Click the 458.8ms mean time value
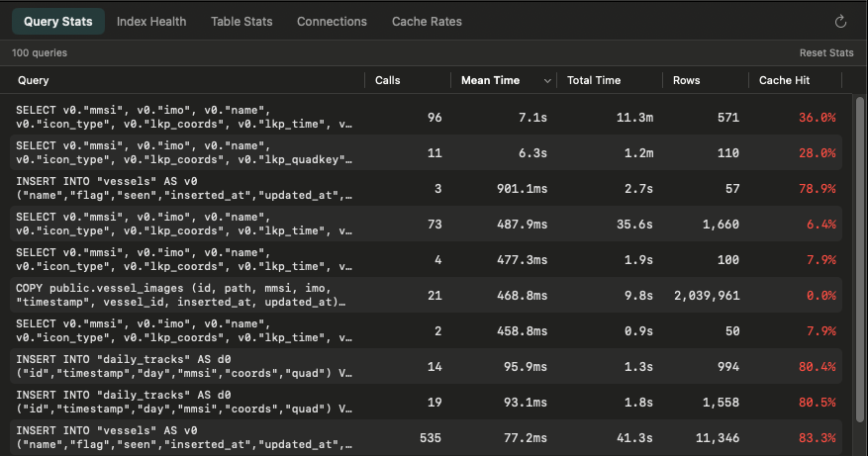This screenshot has height=456, width=868. pos(522,331)
